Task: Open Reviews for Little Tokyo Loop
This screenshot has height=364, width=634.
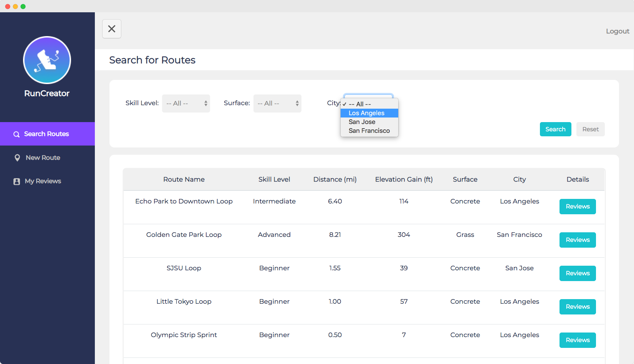Action: (578, 307)
